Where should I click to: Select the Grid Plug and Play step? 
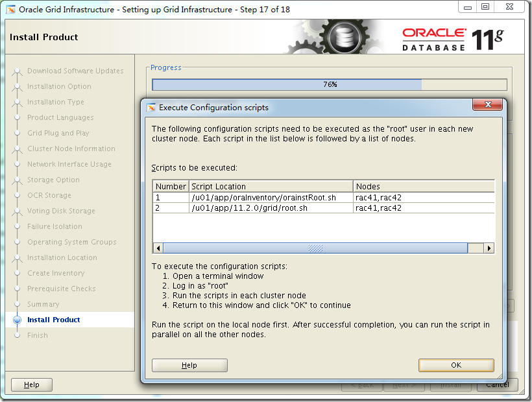[x=58, y=133]
